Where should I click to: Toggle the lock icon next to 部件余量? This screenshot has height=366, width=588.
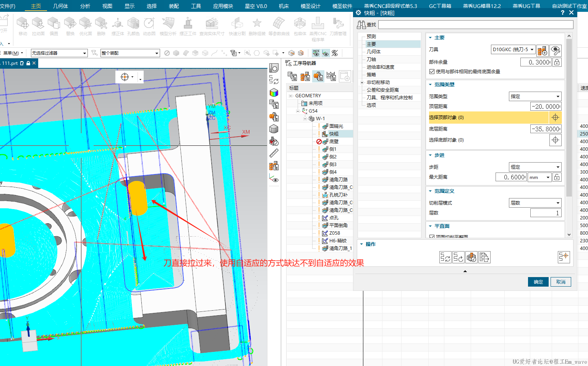tap(557, 62)
